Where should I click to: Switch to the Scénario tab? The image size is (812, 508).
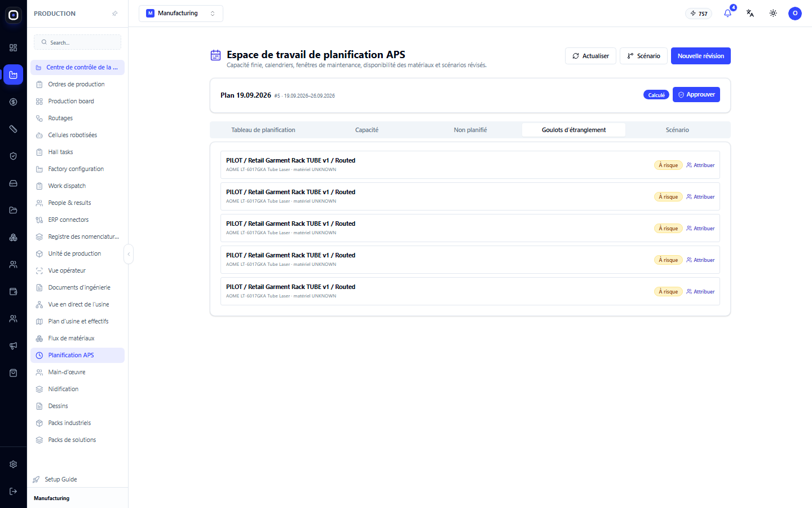click(x=677, y=130)
